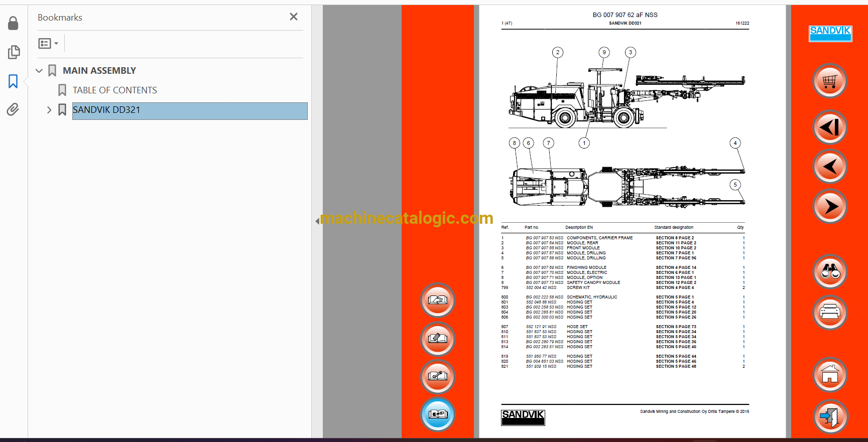Click designation SECTION 11 PAGE 2
The width and height of the screenshot is (868, 442).
[x=676, y=243]
